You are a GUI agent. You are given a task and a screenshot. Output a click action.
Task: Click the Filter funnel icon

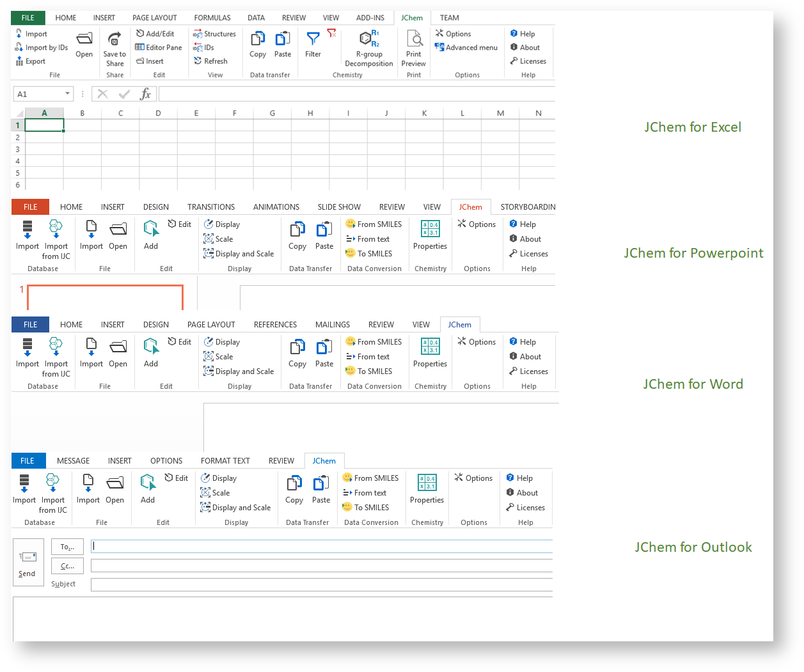[313, 40]
